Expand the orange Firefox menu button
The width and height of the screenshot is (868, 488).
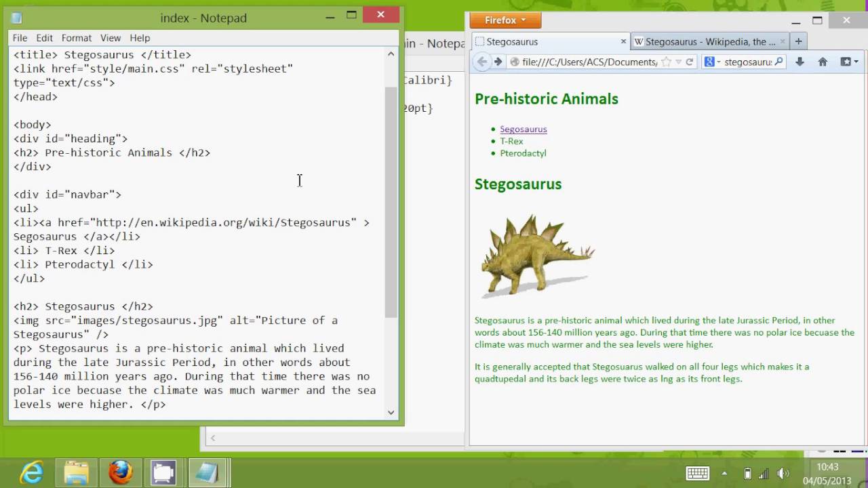tap(505, 20)
